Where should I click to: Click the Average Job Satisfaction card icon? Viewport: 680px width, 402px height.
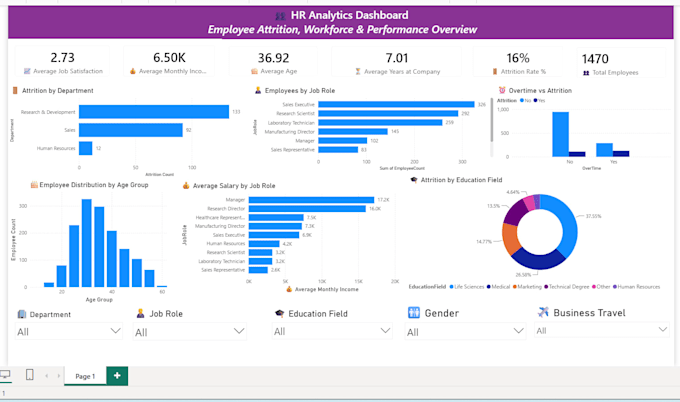tap(27, 71)
